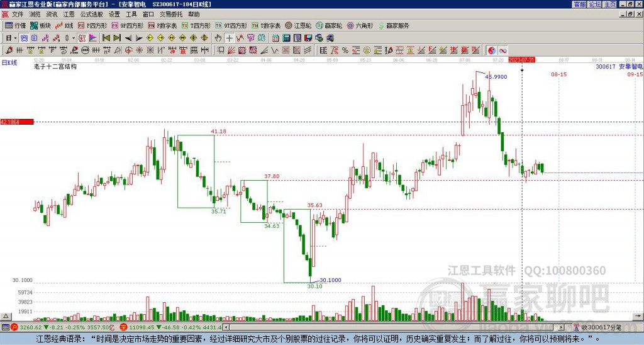The image size is (644, 345).
Task: Click the red 42.1864 price marker
Action: (x=17, y=122)
